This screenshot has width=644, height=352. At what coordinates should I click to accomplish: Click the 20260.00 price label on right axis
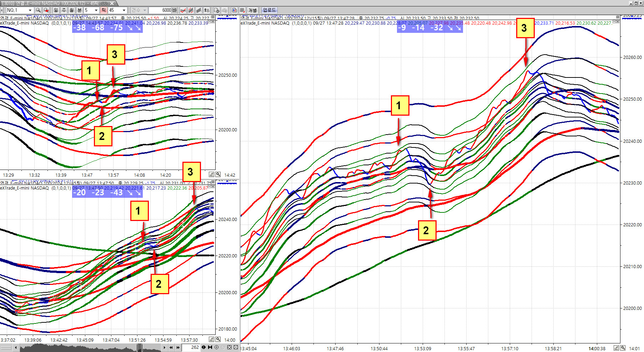(633, 57)
